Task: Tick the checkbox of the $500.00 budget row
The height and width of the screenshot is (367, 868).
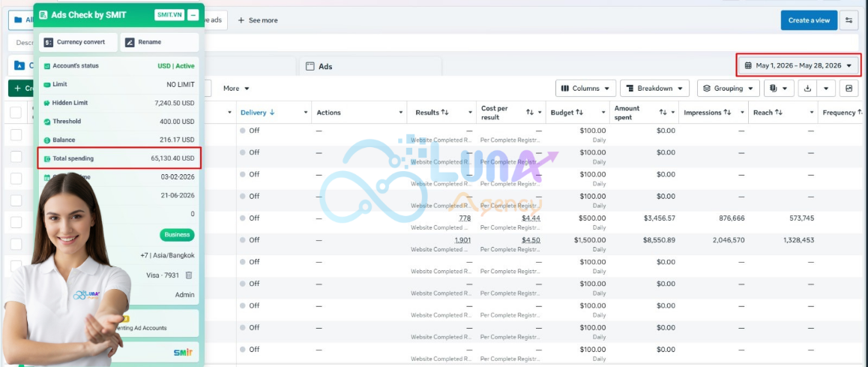Action: pos(16,222)
